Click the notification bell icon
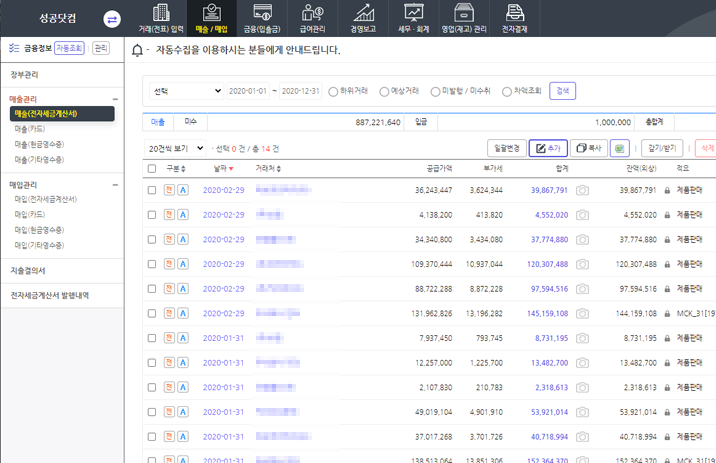The width and height of the screenshot is (716, 463). click(x=137, y=50)
